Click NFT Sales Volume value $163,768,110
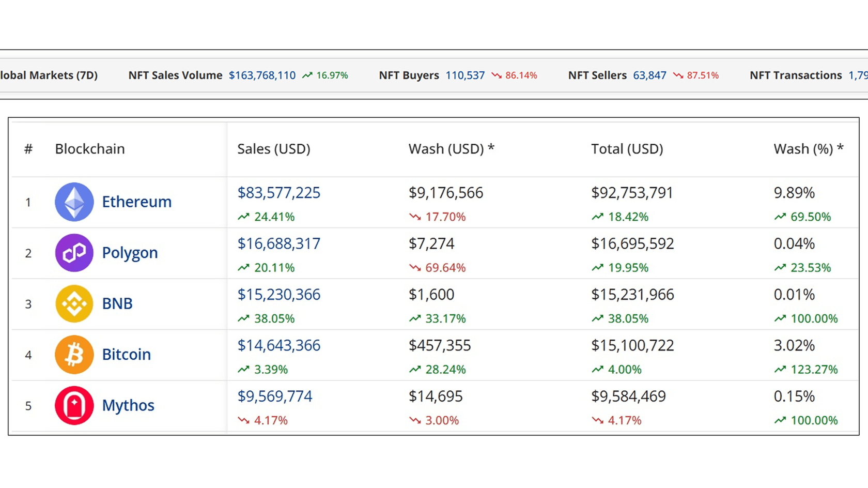Screen dimensions: 868x488 tap(262, 75)
